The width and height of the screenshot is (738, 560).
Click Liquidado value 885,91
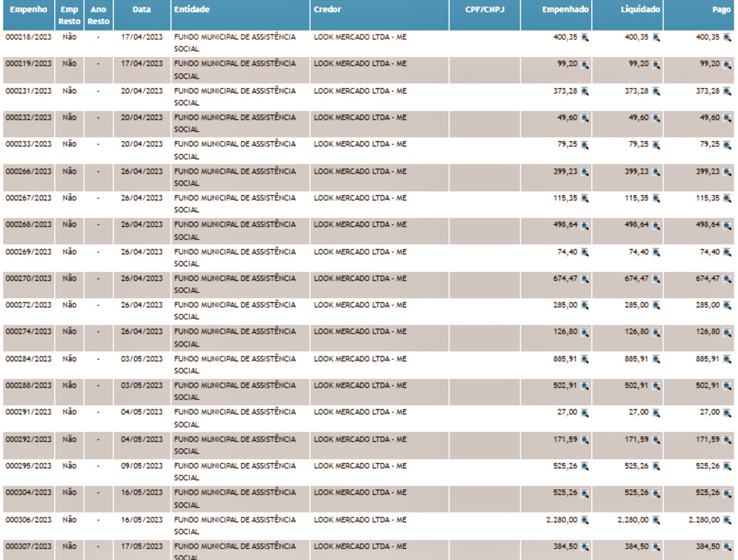[x=636, y=359]
